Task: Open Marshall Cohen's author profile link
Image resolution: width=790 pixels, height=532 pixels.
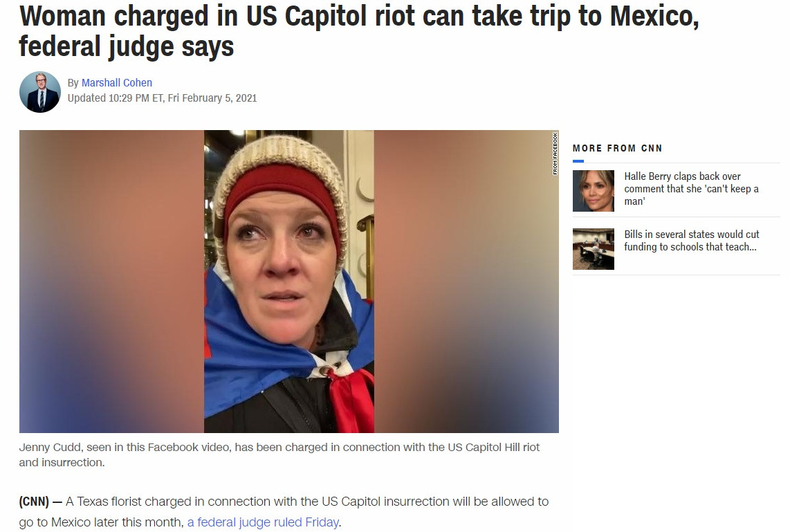Action: tap(116, 82)
